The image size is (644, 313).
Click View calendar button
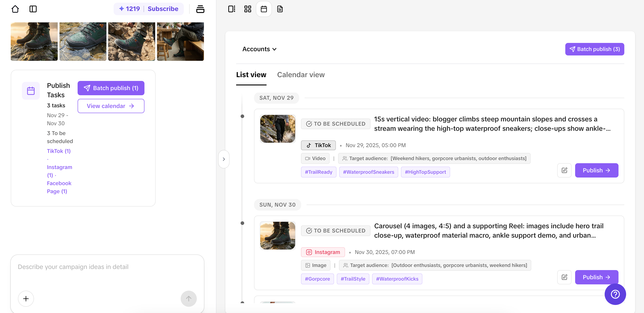coord(111,106)
